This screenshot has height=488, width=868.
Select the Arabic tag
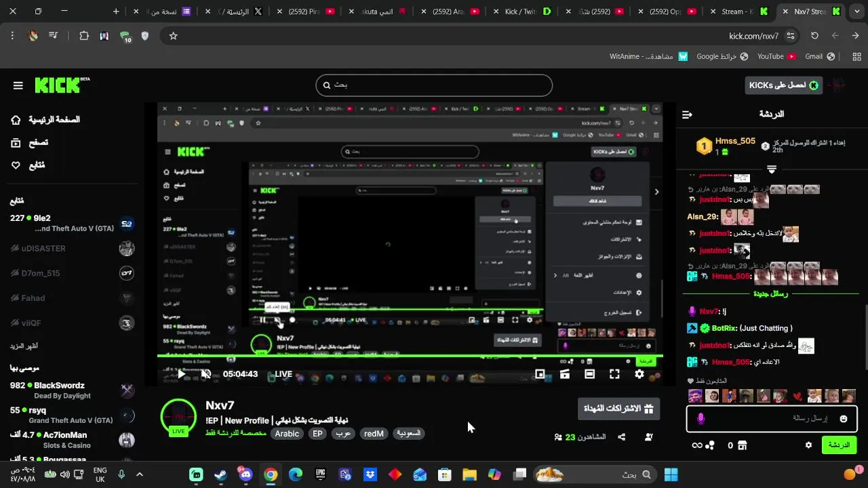coord(287,434)
